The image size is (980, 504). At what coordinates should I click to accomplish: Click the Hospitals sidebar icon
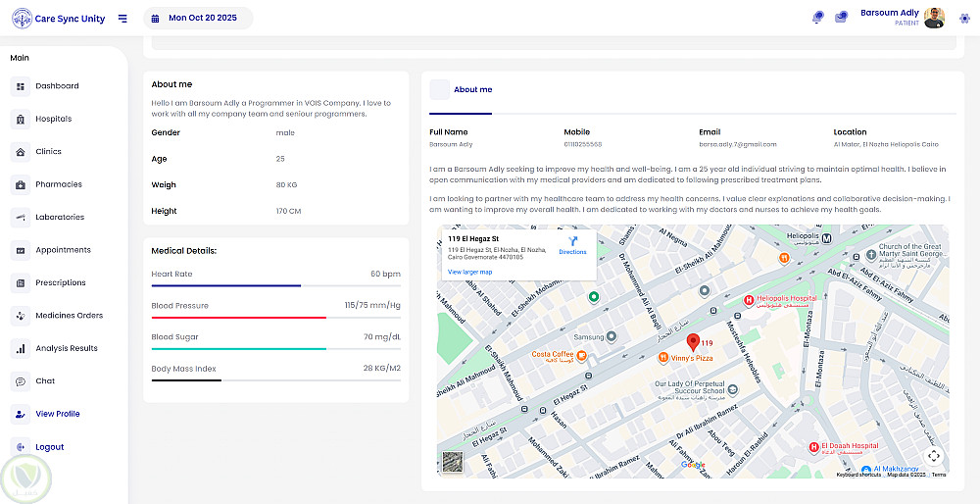coord(20,119)
